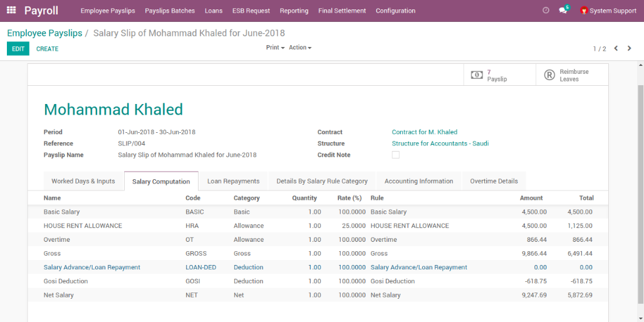Open the apps grid menu icon
The height and width of the screenshot is (322, 644).
pyautogui.click(x=11, y=11)
